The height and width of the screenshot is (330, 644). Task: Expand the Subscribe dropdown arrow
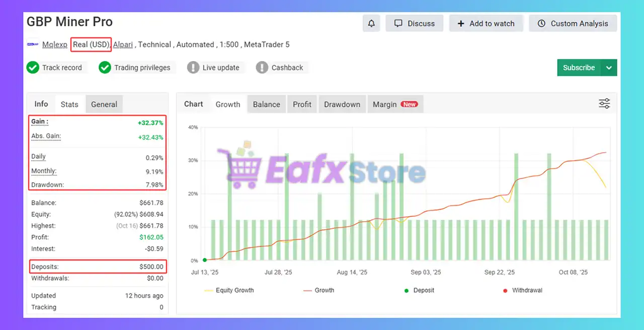609,68
